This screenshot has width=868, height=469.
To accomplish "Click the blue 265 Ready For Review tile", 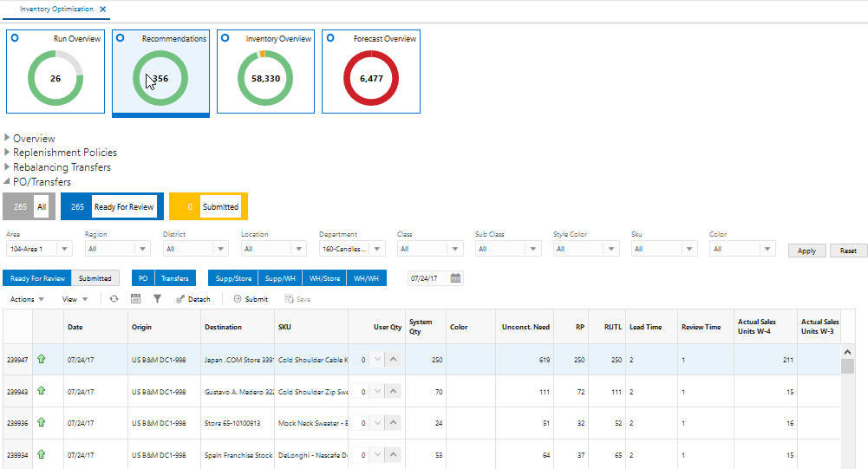I will 112,206.
